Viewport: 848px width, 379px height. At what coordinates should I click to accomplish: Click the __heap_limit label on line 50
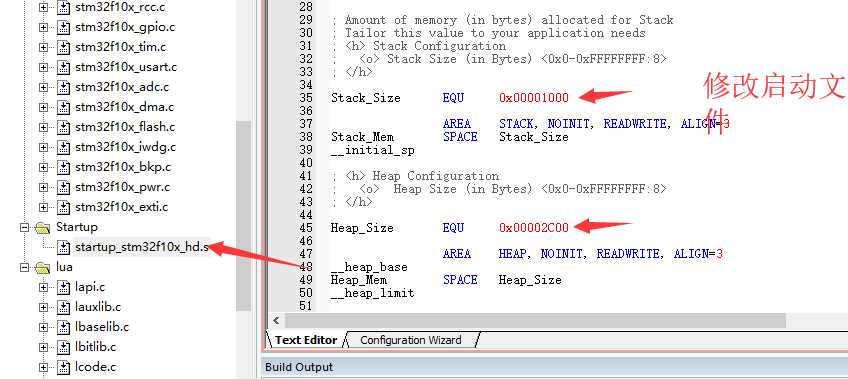tap(373, 293)
